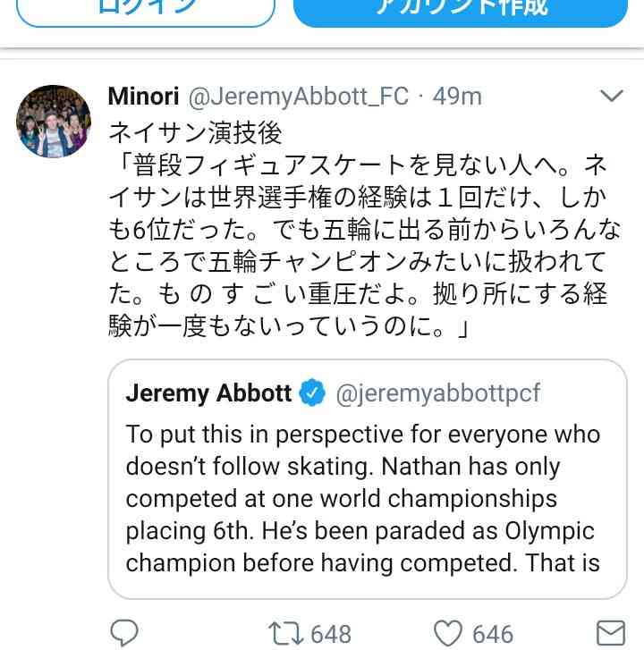Screen dimensions: 644x650
Task: Open the 49m timestamp link
Action: point(457,97)
